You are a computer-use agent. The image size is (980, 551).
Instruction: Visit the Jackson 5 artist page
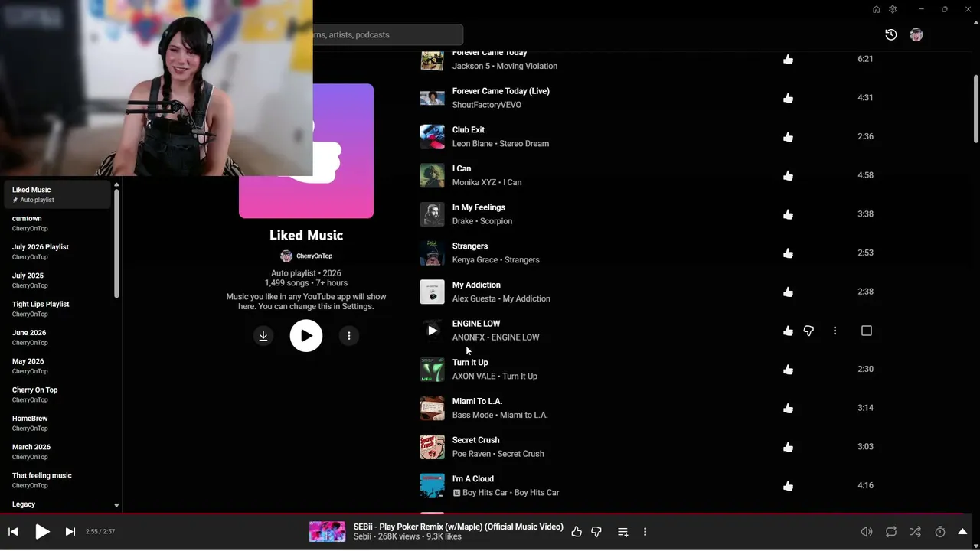tap(471, 66)
